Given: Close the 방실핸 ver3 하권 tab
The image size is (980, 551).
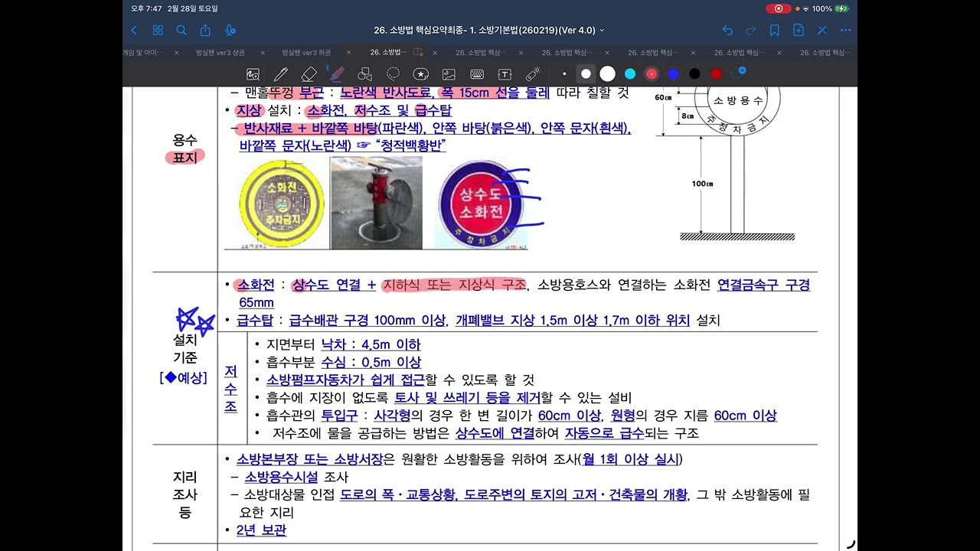Looking at the screenshot, I should [349, 53].
